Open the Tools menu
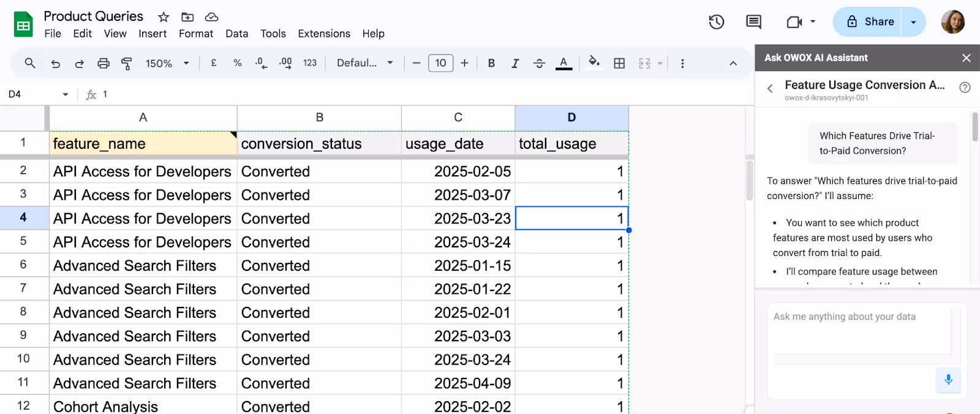This screenshot has width=980, height=414. click(x=273, y=34)
